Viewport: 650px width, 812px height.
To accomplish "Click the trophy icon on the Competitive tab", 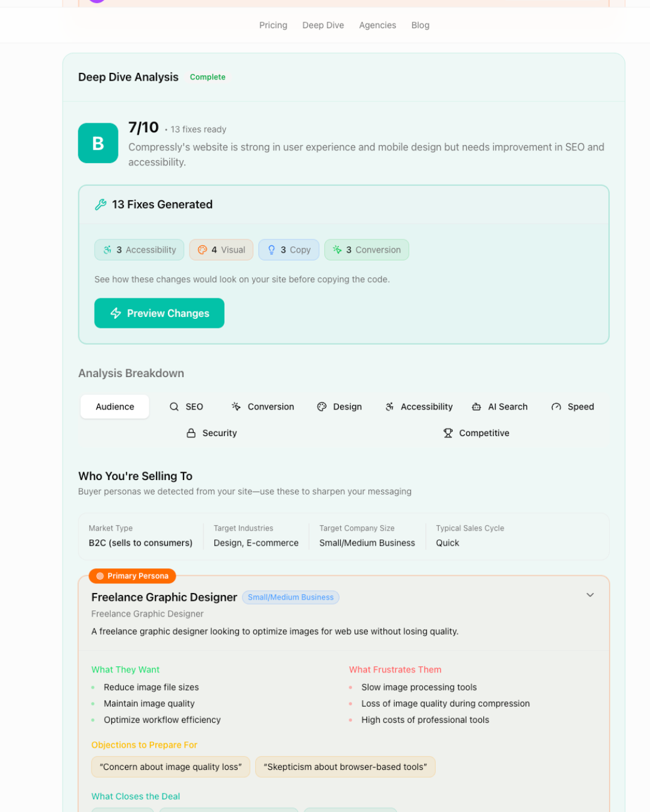I will [448, 432].
